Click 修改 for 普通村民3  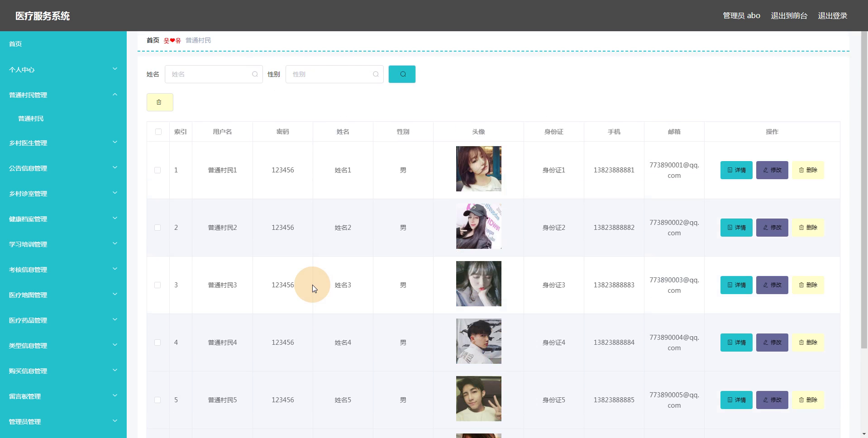tap(772, 285)
